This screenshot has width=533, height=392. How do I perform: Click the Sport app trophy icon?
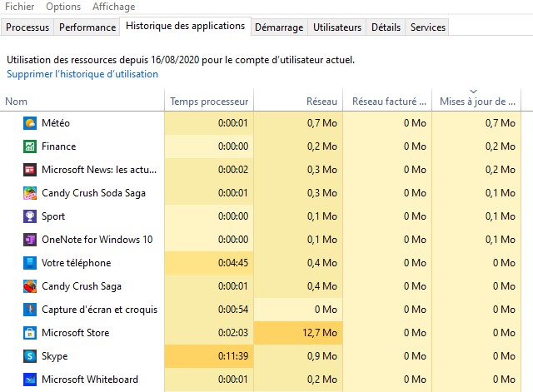[30, 216]
